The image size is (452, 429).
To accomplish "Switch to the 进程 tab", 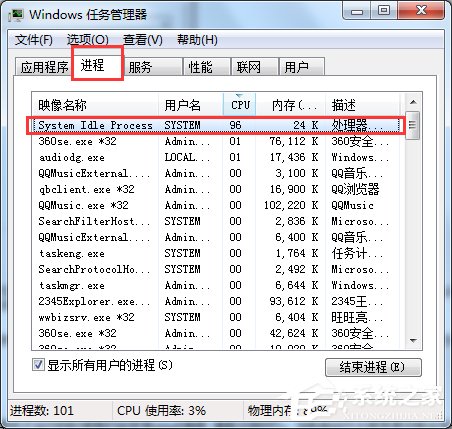I will tap(97, 64).
